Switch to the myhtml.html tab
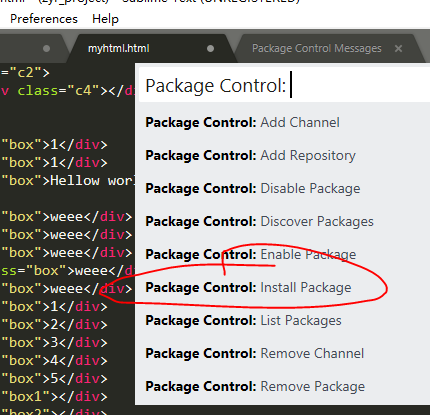This screenshot has width=430, height=415. [119, 49]
